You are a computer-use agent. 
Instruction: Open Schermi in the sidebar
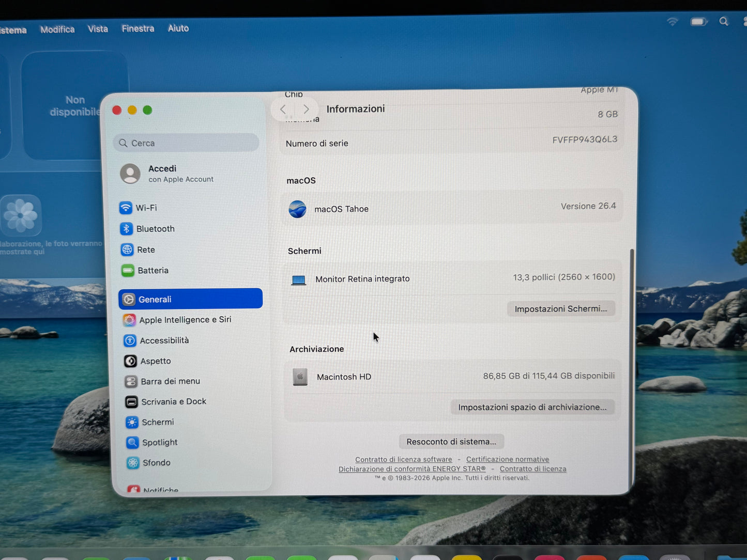coord(149,422)
